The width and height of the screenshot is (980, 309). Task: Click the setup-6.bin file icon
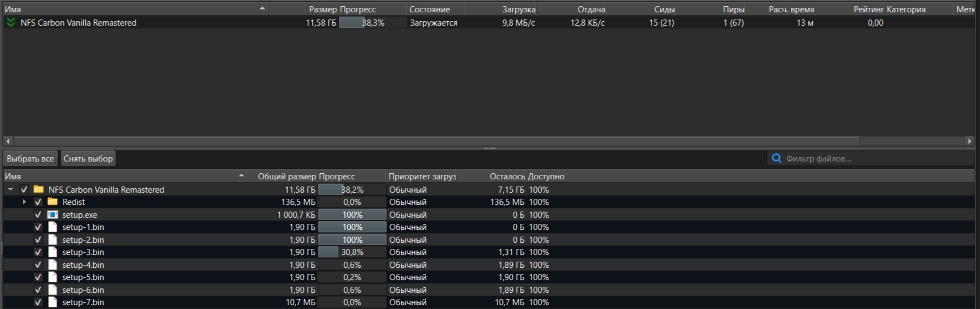52,290
